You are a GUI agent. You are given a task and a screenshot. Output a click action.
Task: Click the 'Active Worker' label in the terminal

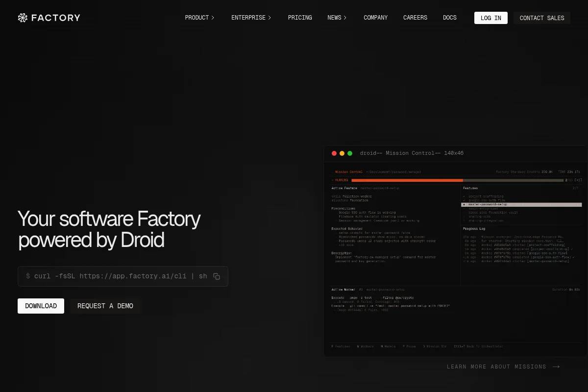click(x=343, y=290)
